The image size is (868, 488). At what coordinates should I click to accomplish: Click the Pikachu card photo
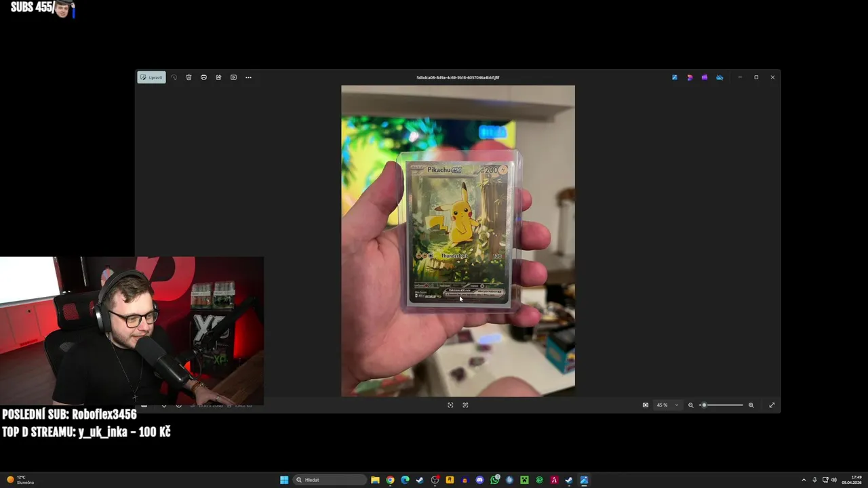(x=458, y=241)
